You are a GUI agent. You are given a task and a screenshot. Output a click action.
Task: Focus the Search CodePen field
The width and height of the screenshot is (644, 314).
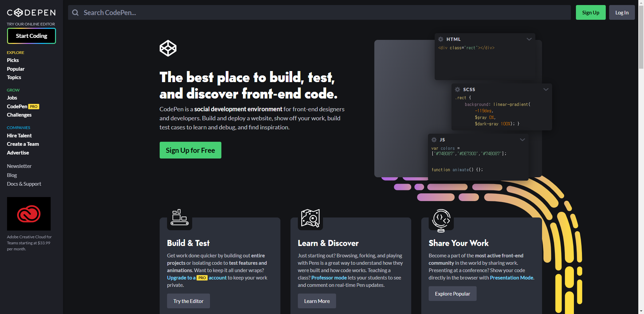[x=319, y=12]
